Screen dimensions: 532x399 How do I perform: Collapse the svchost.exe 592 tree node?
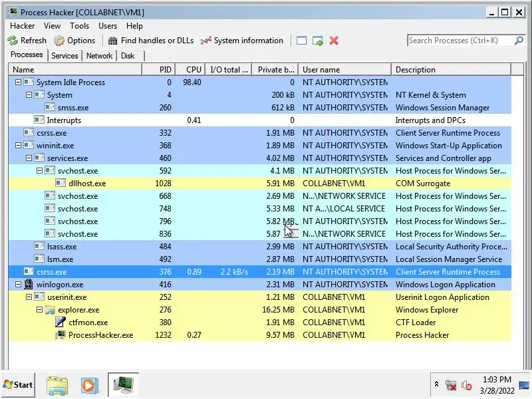[39, 171]
